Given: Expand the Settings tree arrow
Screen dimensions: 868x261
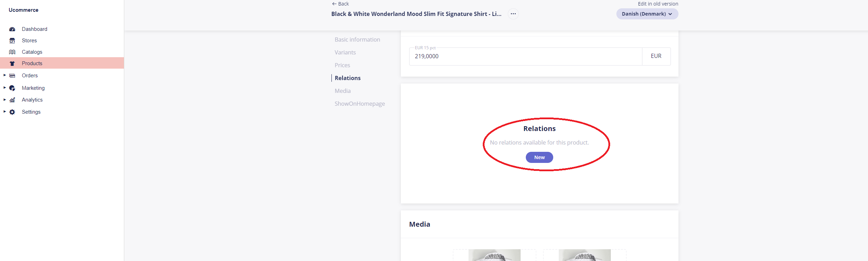Looking at the screenshot, I should click(5, 112).
